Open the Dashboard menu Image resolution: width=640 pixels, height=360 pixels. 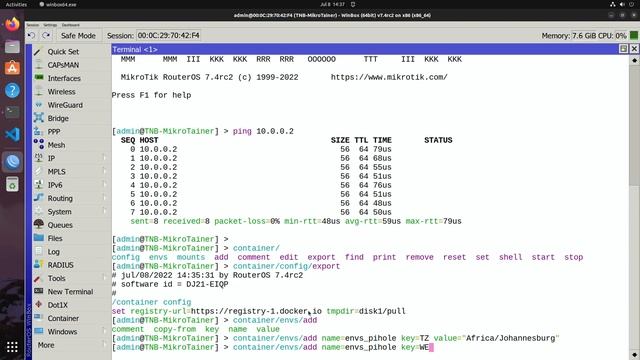point(71,25)
